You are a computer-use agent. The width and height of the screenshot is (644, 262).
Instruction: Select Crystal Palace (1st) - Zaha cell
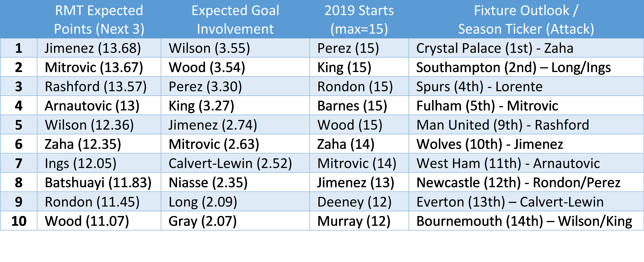[x=495, y=48]
